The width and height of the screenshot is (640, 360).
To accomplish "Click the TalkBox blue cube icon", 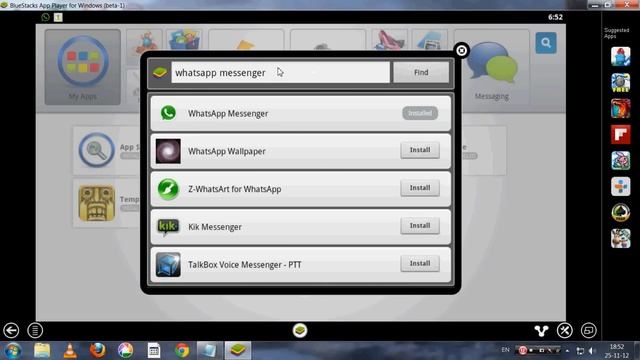I will (168, 264).
